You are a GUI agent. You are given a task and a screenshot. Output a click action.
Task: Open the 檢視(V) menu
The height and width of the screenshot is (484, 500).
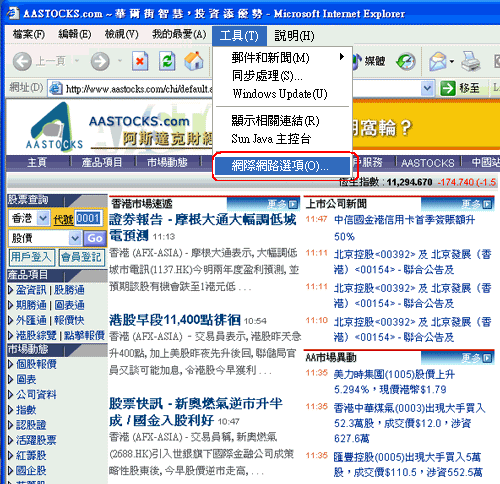[121, 34]
